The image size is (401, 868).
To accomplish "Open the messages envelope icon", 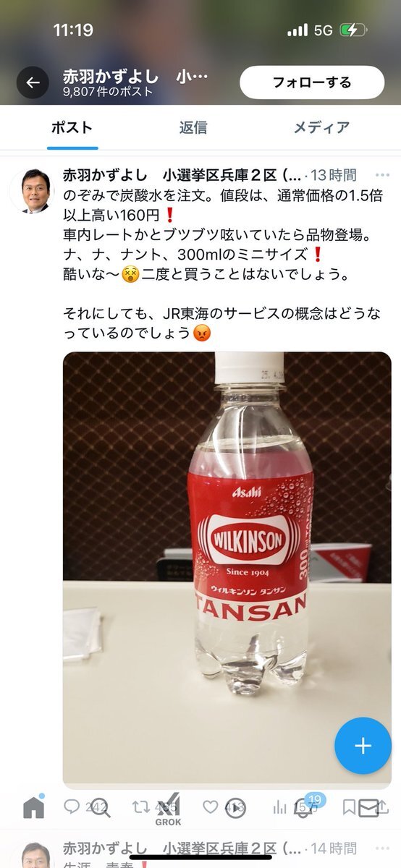I will coord(368,808).
